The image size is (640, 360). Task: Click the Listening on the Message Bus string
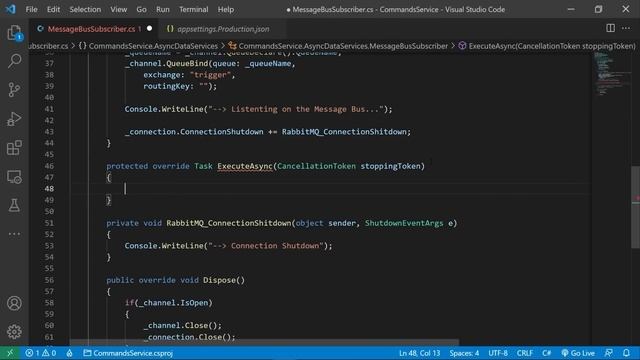pos(296,109)
